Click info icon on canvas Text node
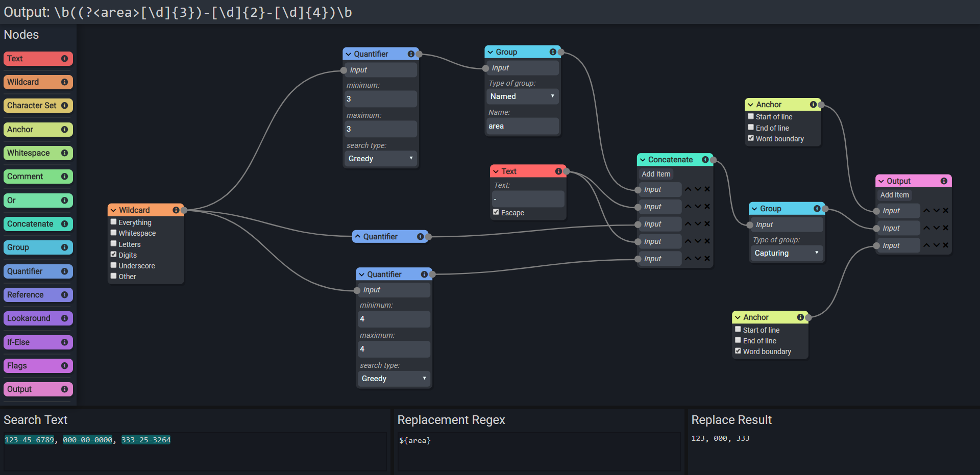This screenshot has width=980, height=475. [558, 171]
